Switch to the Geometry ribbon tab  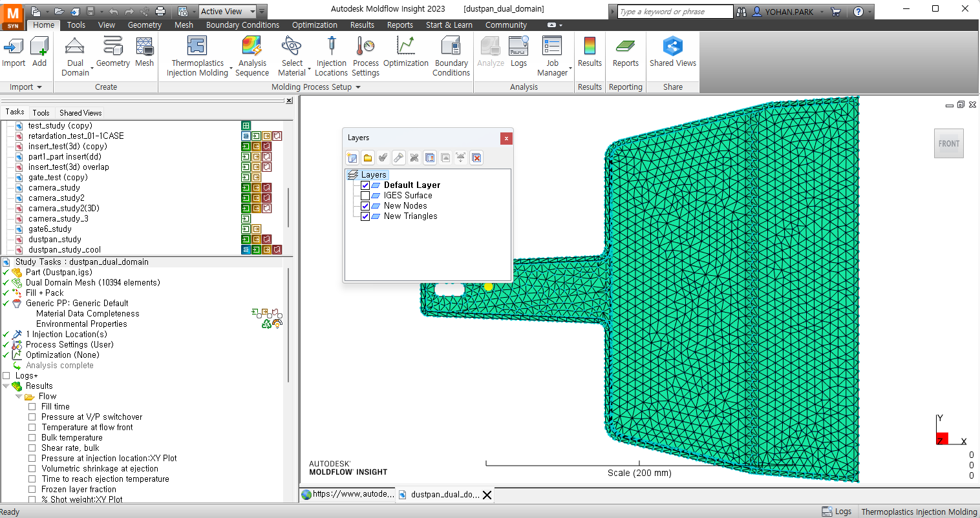point(144,25)
